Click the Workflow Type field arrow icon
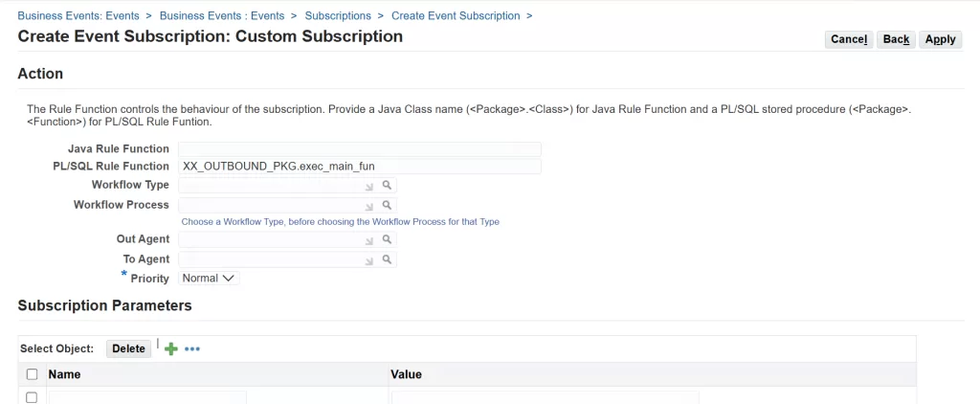The height and width of the screenshot is (404, 980). tap(369, 186)
